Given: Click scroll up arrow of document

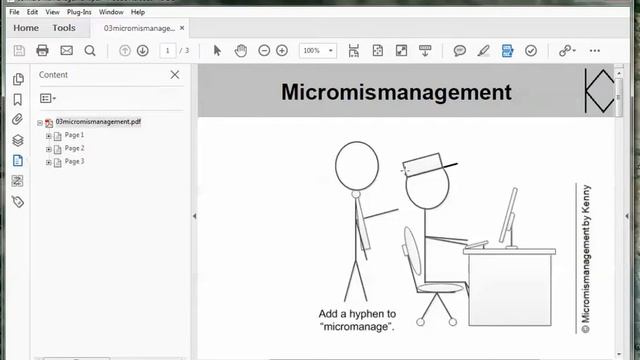Looking at the screenshot, I should [x=619, y=73].
